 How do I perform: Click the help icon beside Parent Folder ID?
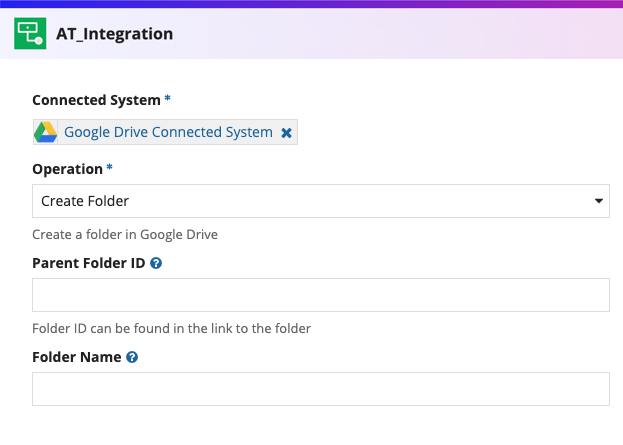[156, 263]
